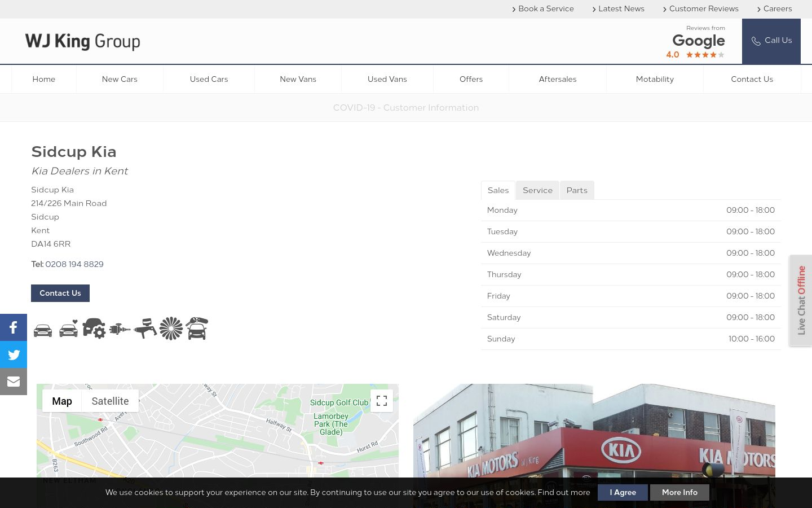812x508 pixels.
Task: Click the Sidcup Kia heading
Action: point(74,151)
